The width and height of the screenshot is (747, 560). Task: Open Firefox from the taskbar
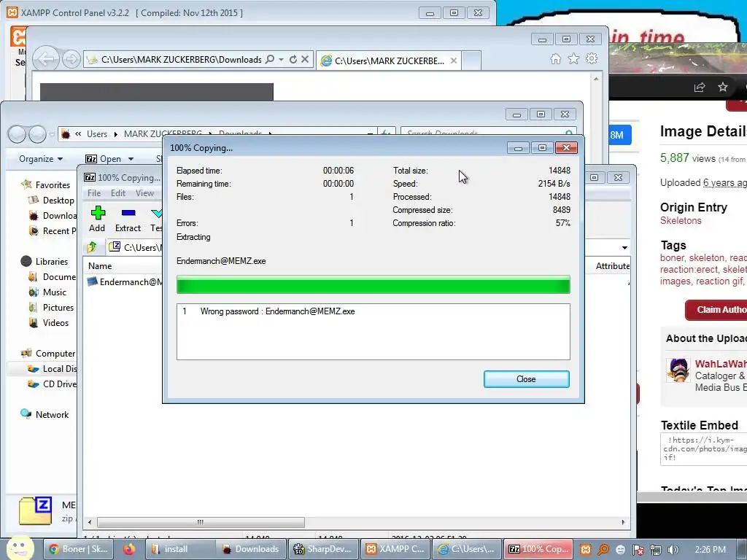128,549
